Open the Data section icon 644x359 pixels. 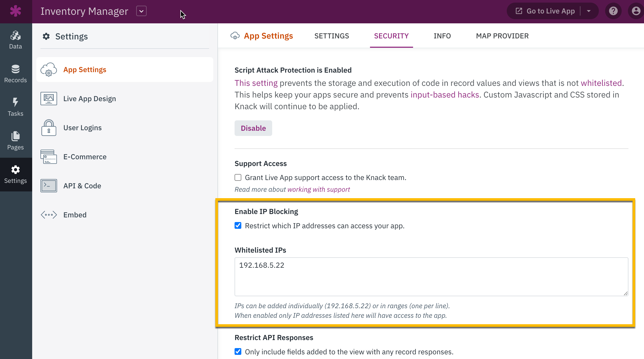[x=16, y=36]
